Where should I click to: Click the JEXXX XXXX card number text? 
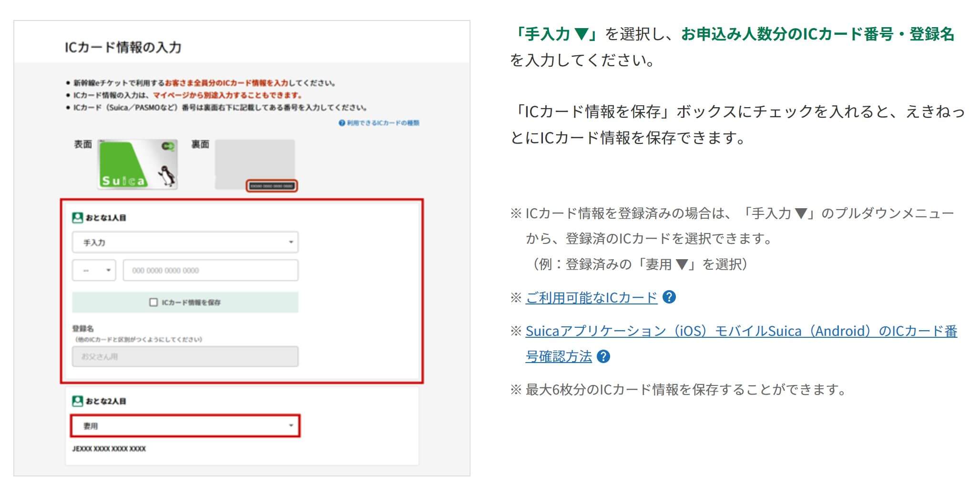click(109, 449)
